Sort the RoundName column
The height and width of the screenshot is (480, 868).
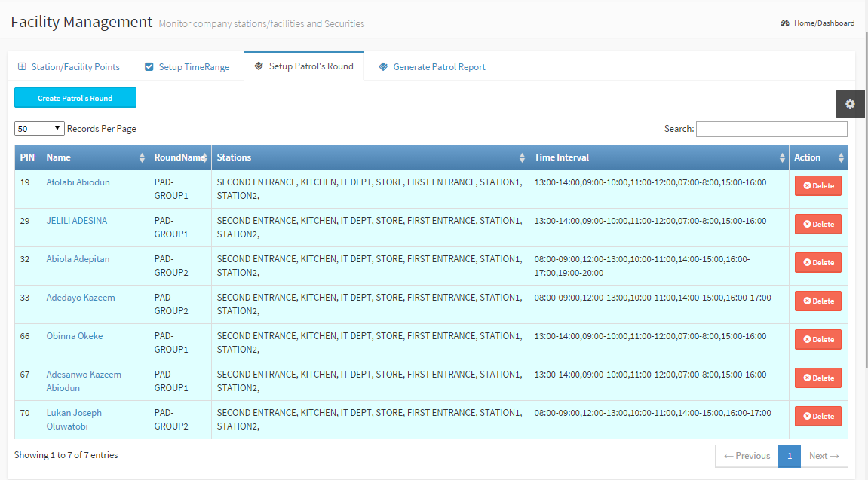click(x=204, y=157)
